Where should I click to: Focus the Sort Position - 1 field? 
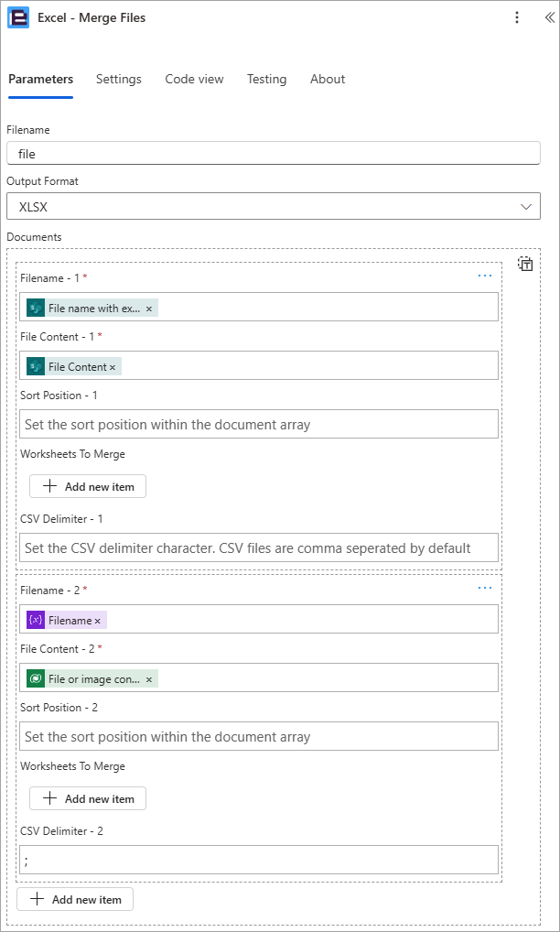258,425
